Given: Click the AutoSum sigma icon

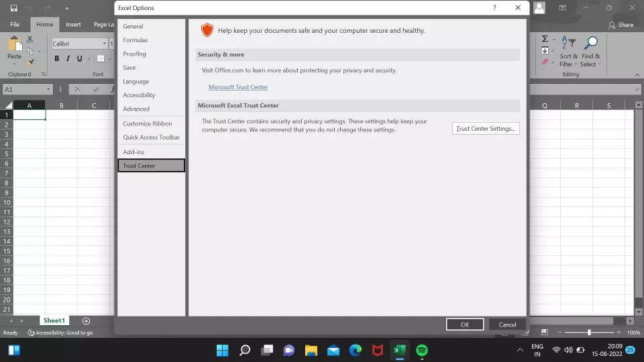Looking at the screenshot, I should (x=545, y=39).
